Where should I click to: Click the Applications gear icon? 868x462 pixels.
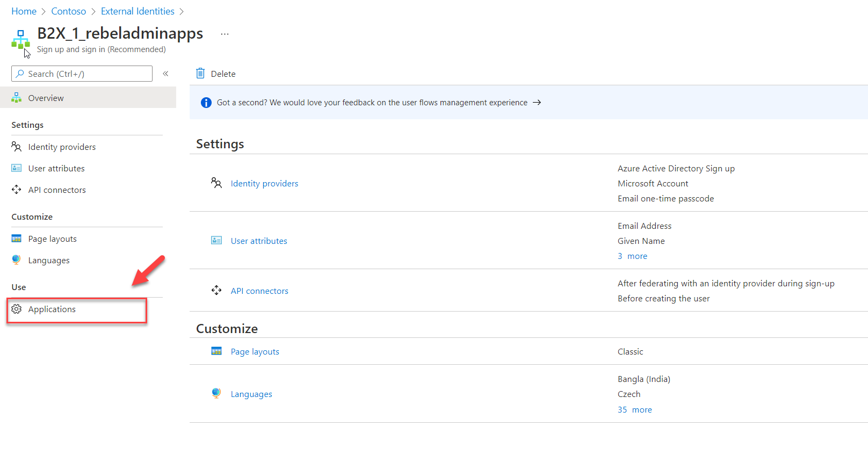(x=17, y=309)
